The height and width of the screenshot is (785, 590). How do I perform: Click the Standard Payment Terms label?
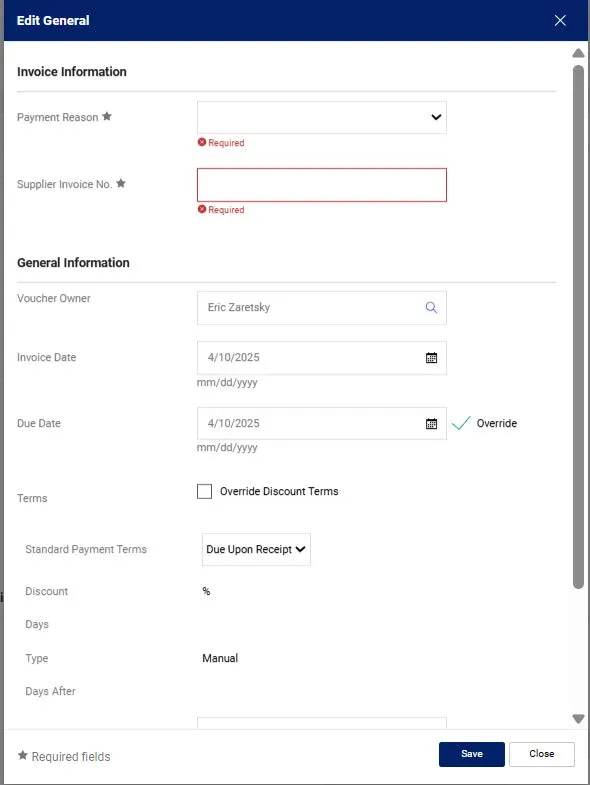pos(86,549)
